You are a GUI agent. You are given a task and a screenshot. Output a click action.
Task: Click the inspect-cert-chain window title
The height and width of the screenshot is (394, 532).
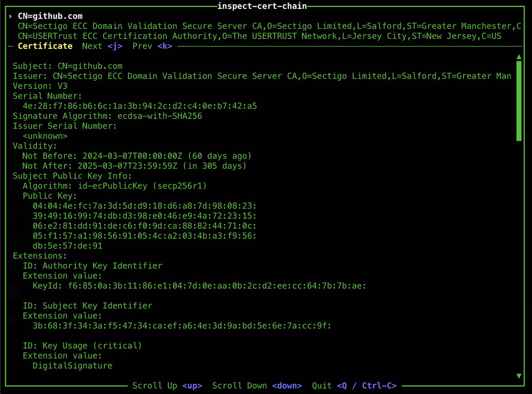[262, 6]
